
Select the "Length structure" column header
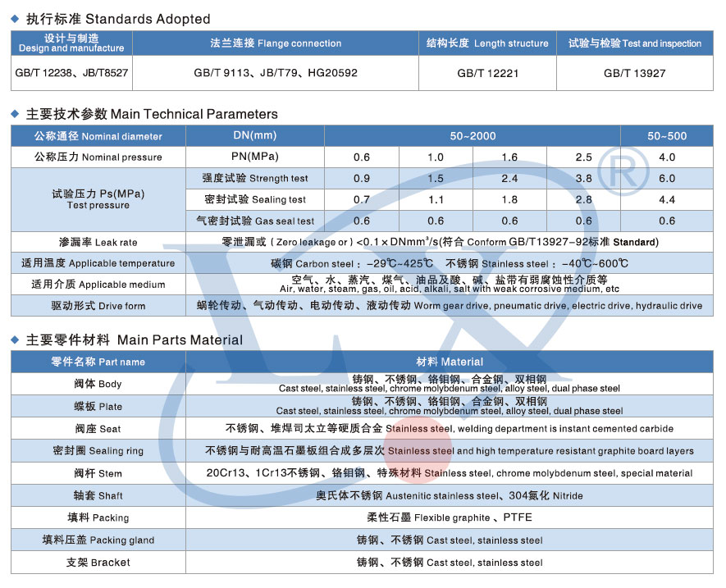point(487,43)
